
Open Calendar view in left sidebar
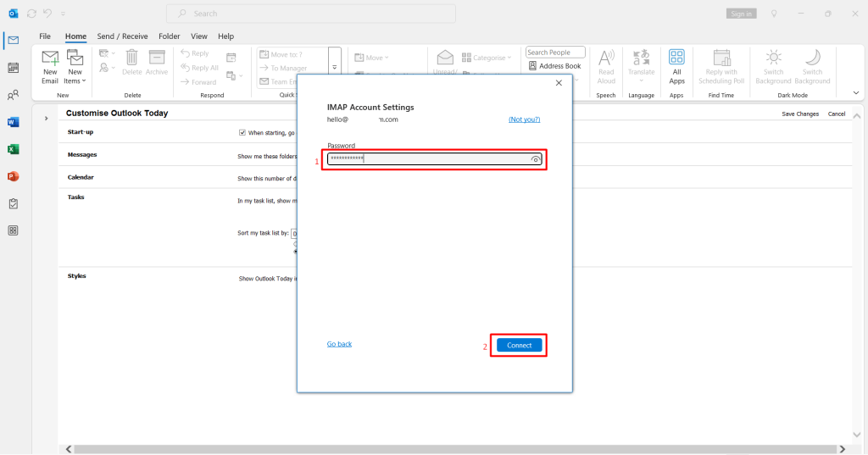tap(14, 68)
